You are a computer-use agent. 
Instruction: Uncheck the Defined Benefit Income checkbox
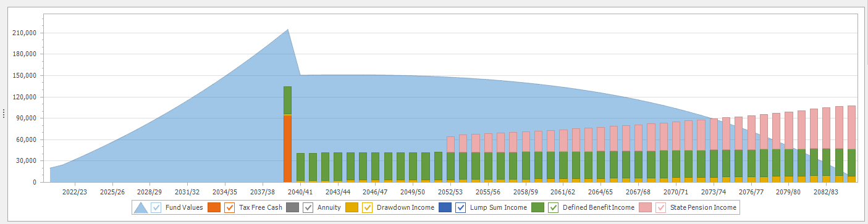[554, 207]
